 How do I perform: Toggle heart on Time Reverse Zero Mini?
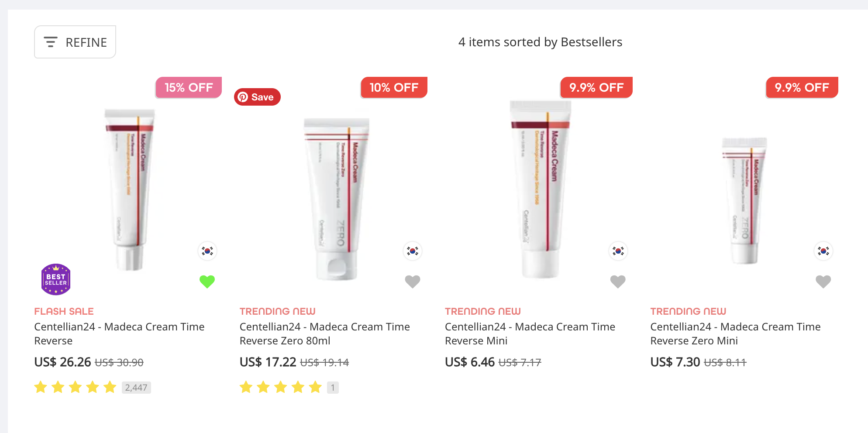tap(823, 282)
